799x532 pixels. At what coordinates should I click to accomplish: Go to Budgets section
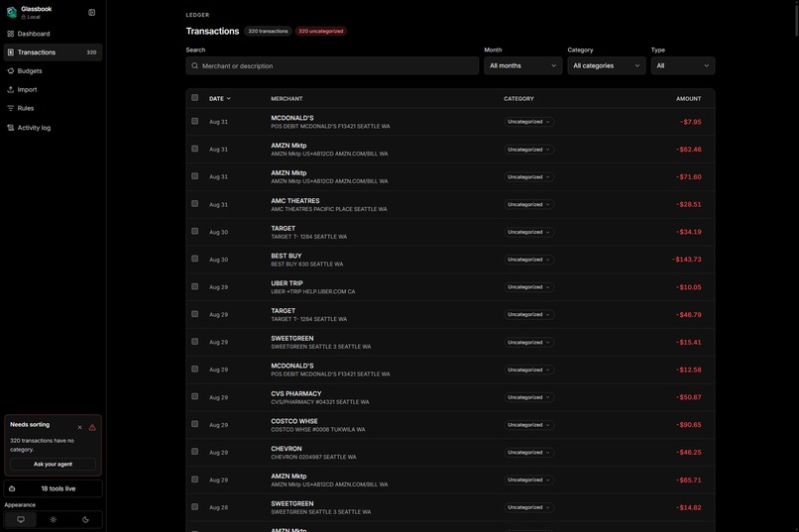(x=53, y=70)
